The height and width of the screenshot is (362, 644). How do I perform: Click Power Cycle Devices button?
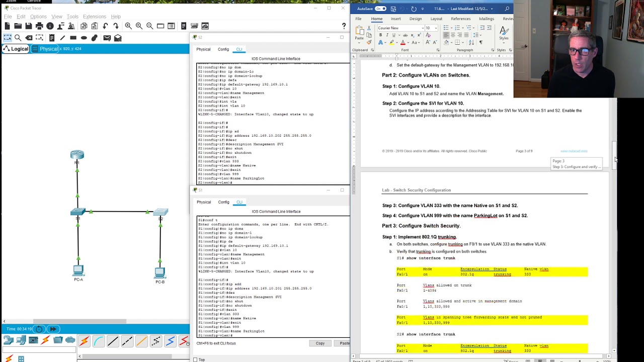pyautogui.click(x=39, y=329)
